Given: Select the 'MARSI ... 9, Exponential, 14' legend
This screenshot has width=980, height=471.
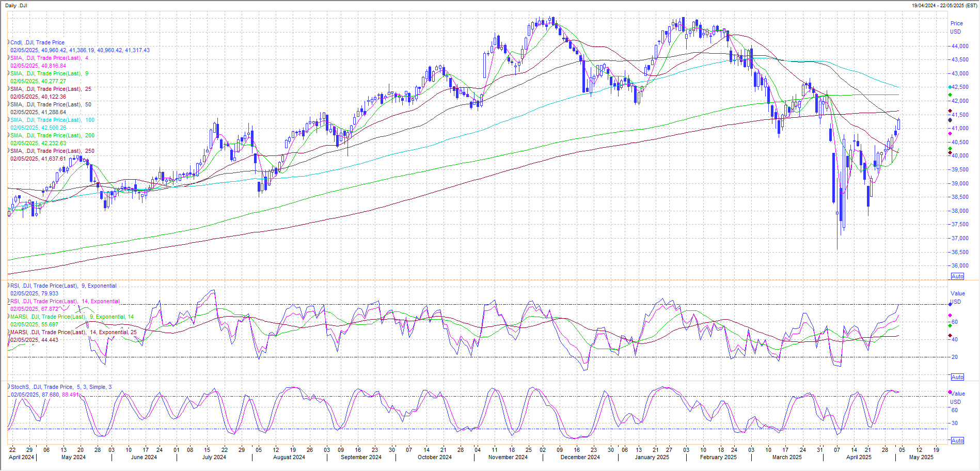Looking at the screenshot, I should [x=72, y=317].
